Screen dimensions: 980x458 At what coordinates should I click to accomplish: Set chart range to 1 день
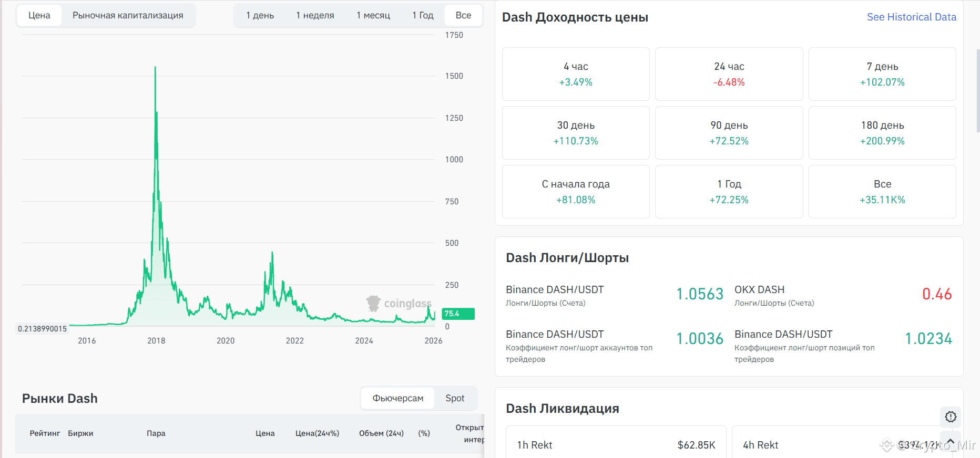[260, 15]
